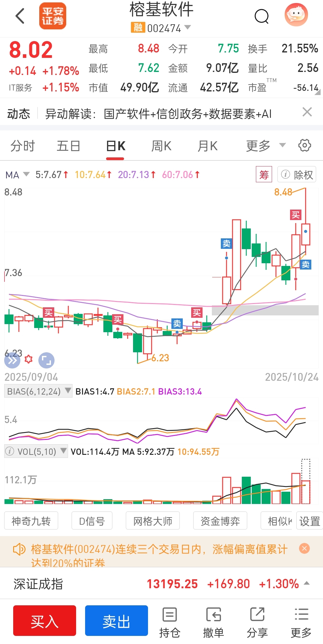Image resolution: width=323 pixels, height=644 pixels.
Task: Select the 日K tab
Action: coord(116,146)
